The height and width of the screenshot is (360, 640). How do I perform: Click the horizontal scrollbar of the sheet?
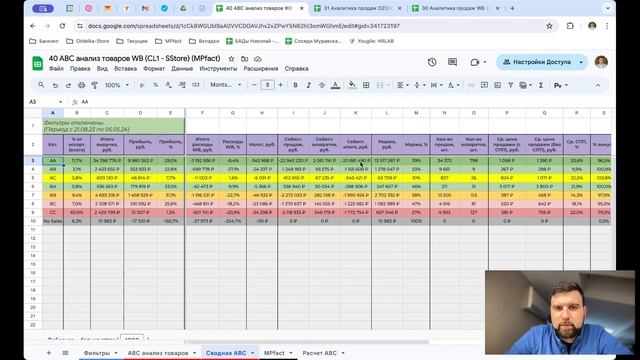point(308,342)
